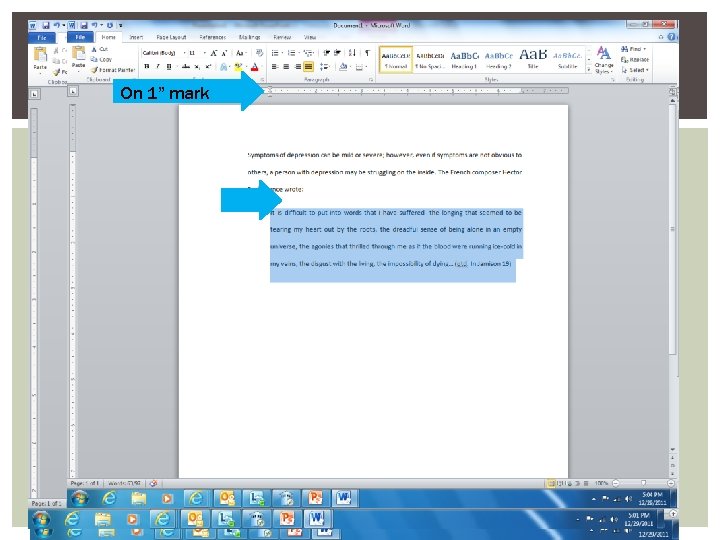Switch to the Home tab
Image resolution: width=720 pixels, height=540 pixels.
point(109,37)
